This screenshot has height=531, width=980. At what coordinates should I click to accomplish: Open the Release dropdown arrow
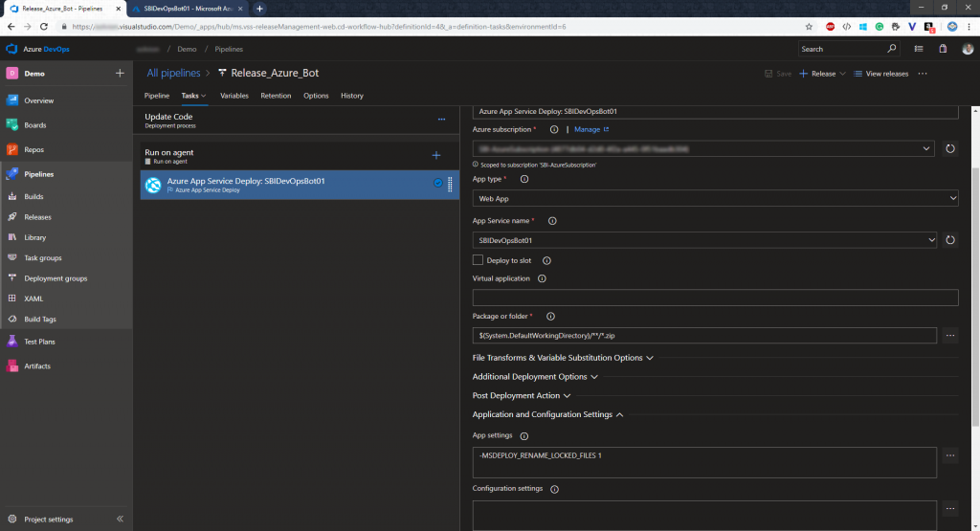pyautogui.click(x=842, y=74)
